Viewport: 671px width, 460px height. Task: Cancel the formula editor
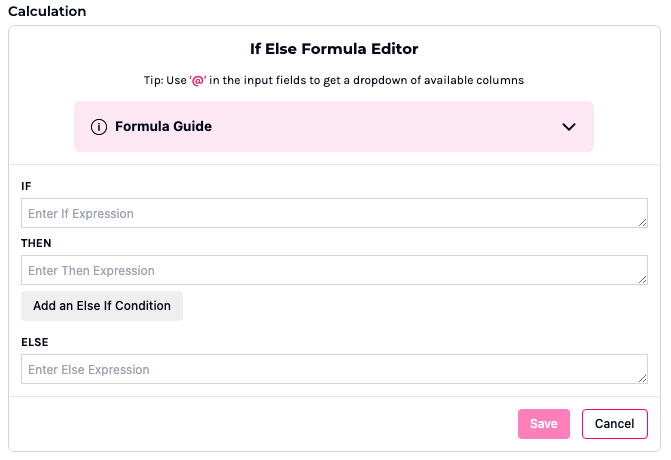[x=614, y=424]
